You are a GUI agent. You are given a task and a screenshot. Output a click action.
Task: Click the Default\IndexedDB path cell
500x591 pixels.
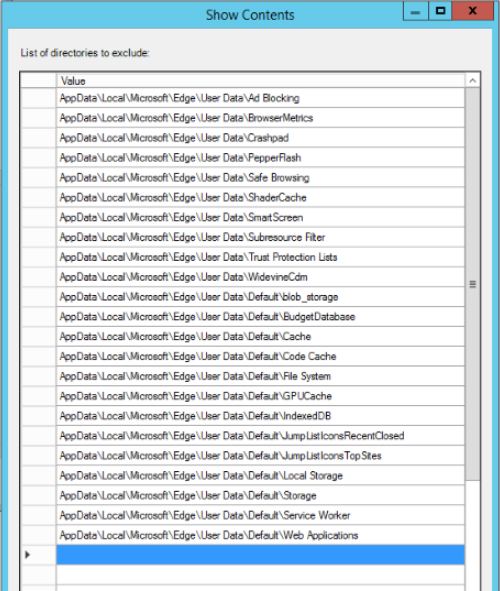pyautogui.click(x=260, y=416)
